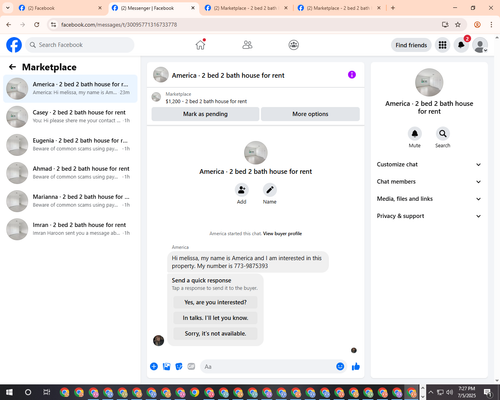Open the volume icon in system tray
This screenshot has width=500, height=400.
pyautogui.click(x=449, y=392)
